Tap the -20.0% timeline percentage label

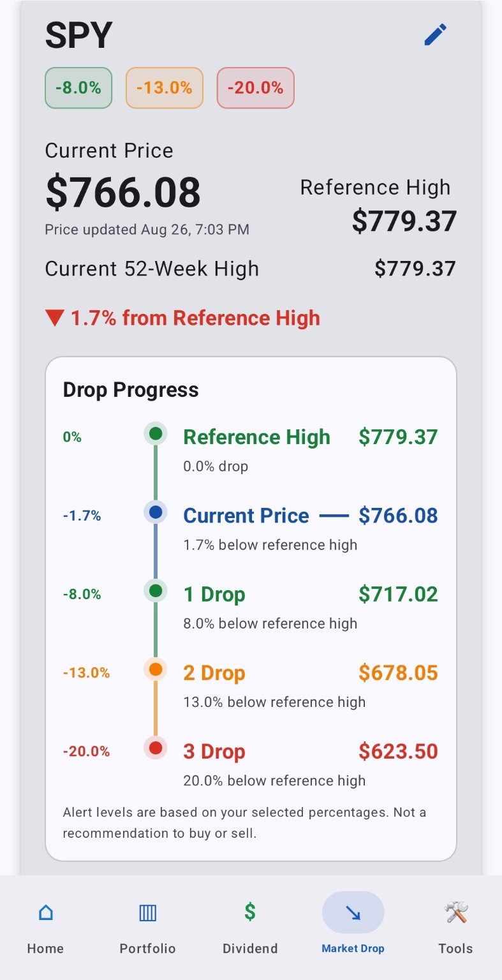pyautogui.click(x=86, y=751)
